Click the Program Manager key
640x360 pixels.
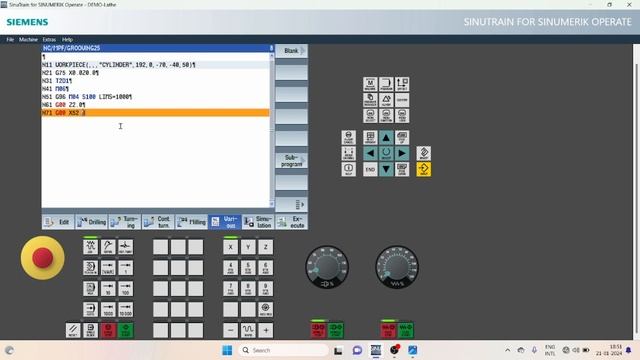[370, 100]
